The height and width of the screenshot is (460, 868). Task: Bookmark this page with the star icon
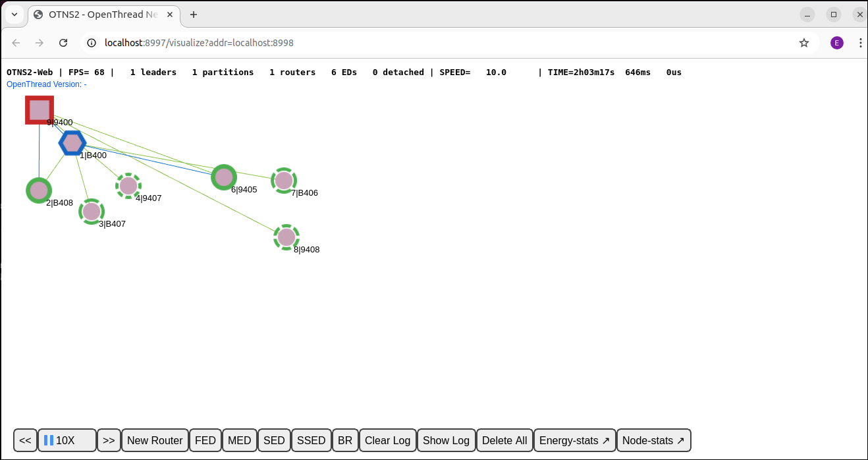[x=803, y=43]
